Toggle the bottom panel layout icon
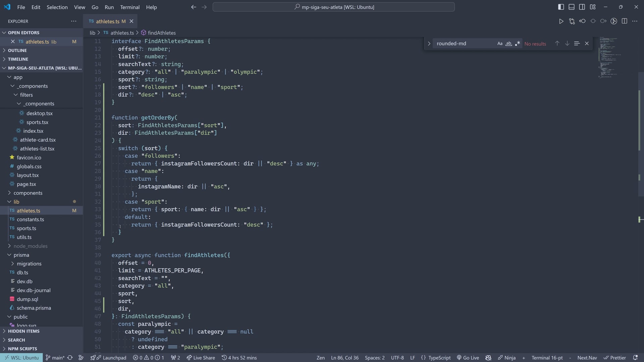Image resolution: width=644 pixels, height=362 pixels. [x=572, y=7]
